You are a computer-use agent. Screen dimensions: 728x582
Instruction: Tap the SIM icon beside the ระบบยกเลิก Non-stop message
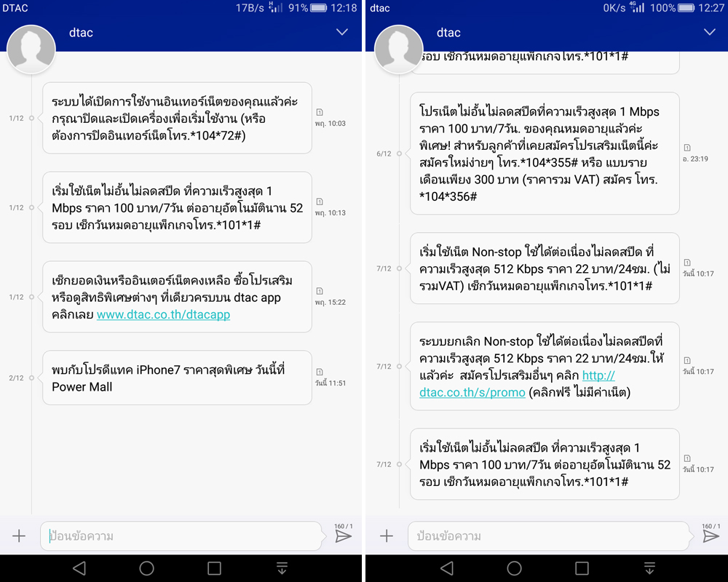(x=687, y=360)
